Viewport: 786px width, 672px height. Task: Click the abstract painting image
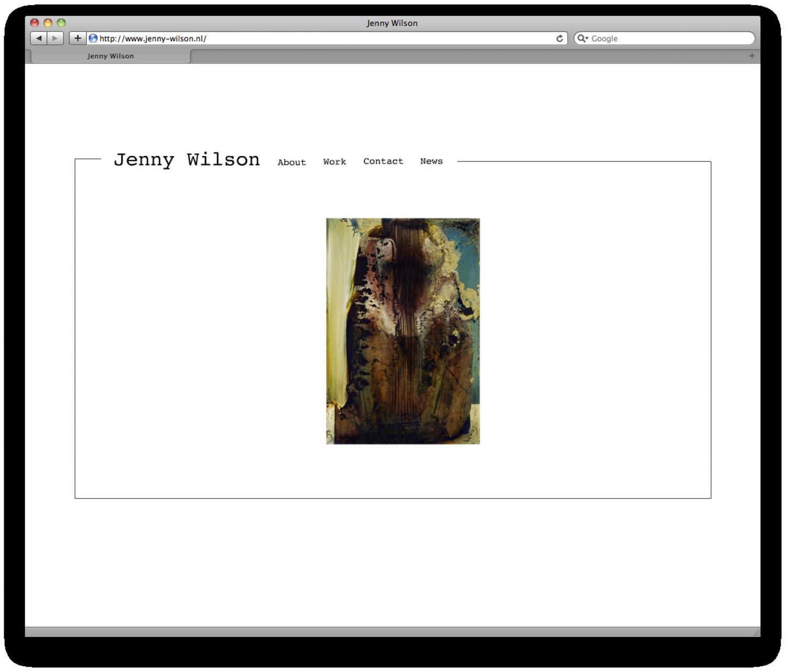[402, 331]
